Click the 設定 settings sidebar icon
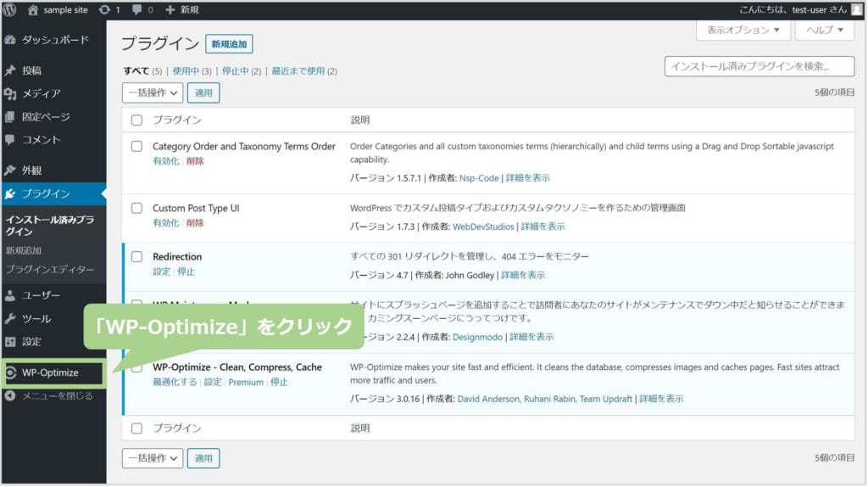The image size is (868, 487). coord(10,341)
